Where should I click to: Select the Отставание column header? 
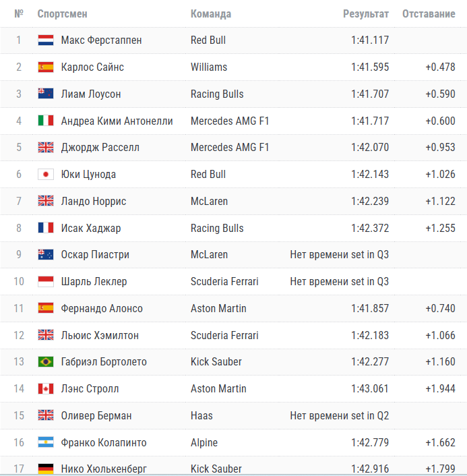point(429,14)
